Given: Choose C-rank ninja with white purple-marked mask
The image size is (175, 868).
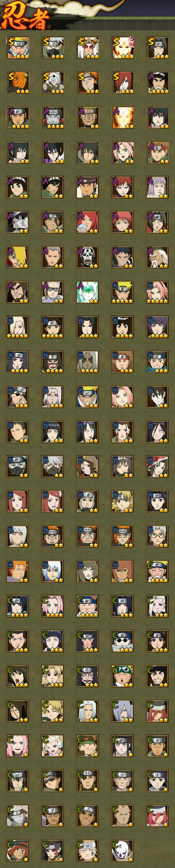Looking at the screenshot, I should pos(123,850).
